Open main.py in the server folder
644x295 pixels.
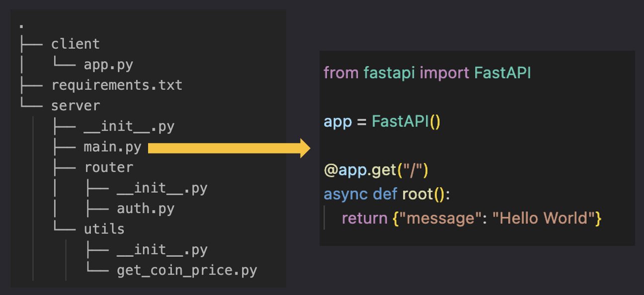click(x=113, y=147)
